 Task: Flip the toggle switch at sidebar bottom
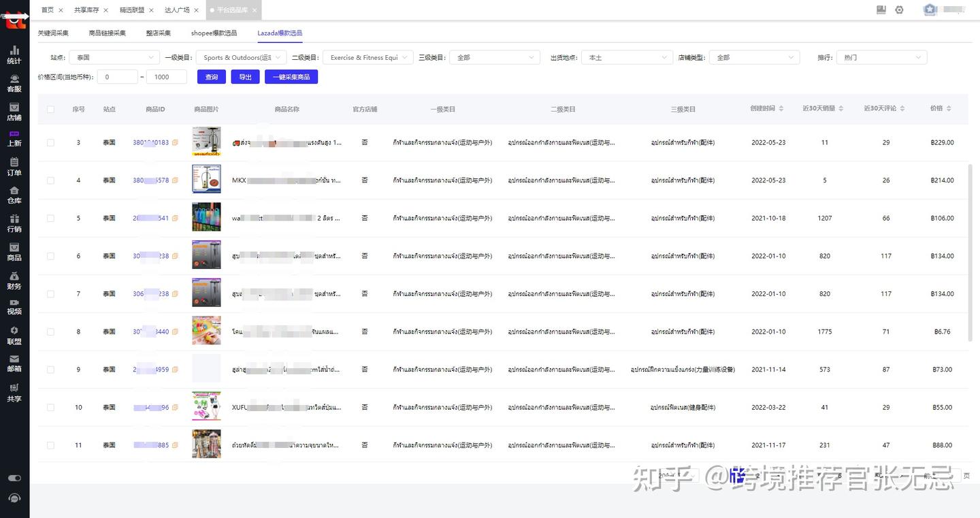pyautogui.click(x=14, y=478)
